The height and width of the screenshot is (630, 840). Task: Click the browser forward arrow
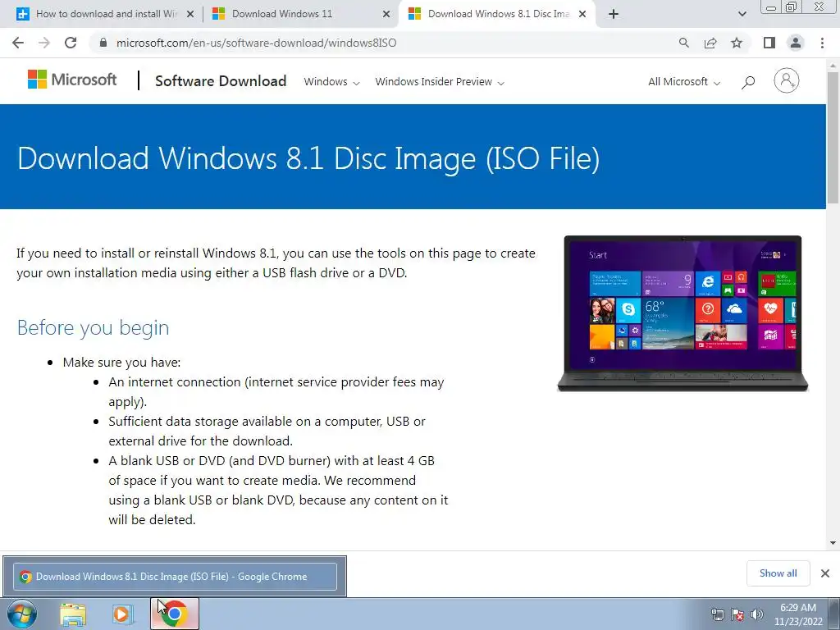[x=44, y=43]
